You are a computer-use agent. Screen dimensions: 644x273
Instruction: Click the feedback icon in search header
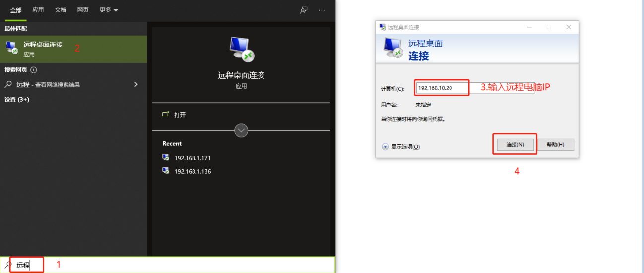(x=304, y=10)
